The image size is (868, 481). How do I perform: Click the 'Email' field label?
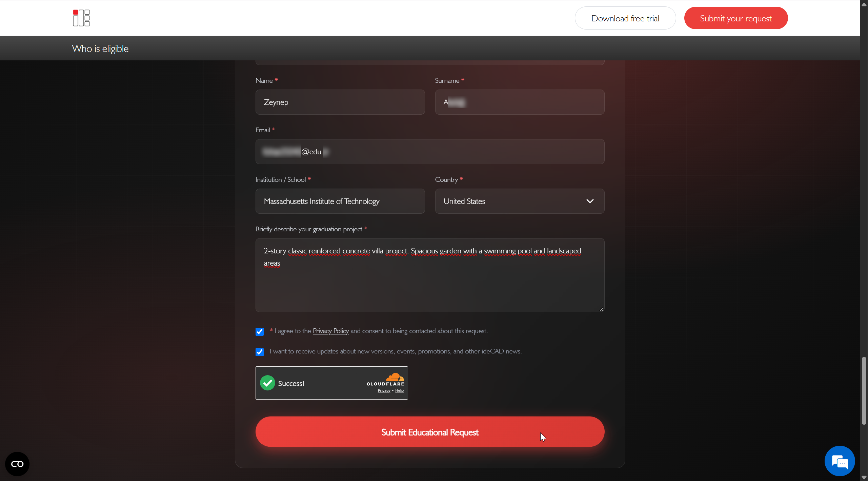click(263, 130)
